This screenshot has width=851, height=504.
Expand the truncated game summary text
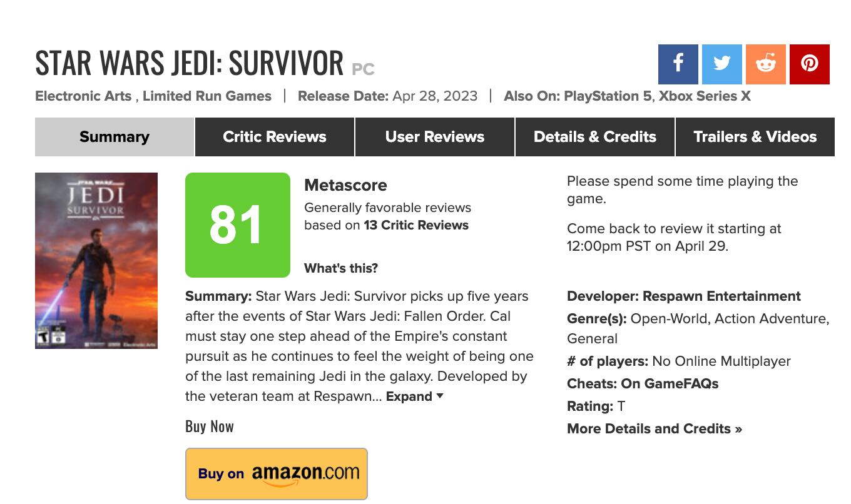click(407, 396)
